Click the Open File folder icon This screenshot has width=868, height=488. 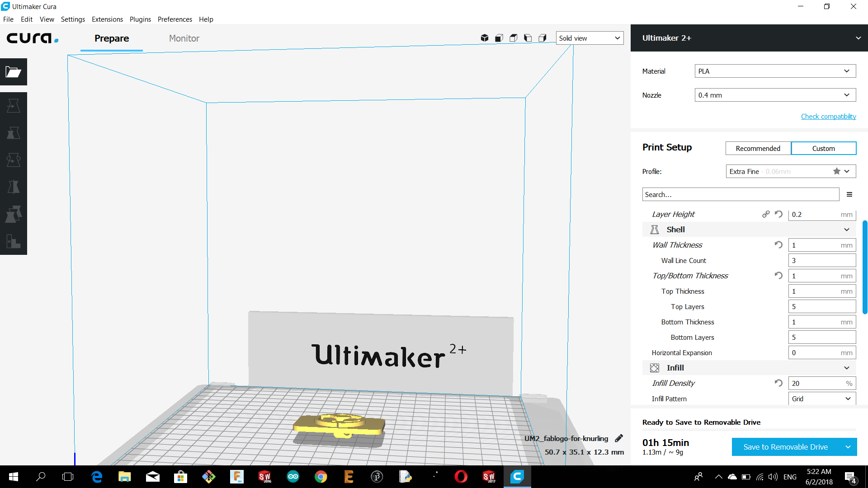pyautogui.click(x=14, y=72)
